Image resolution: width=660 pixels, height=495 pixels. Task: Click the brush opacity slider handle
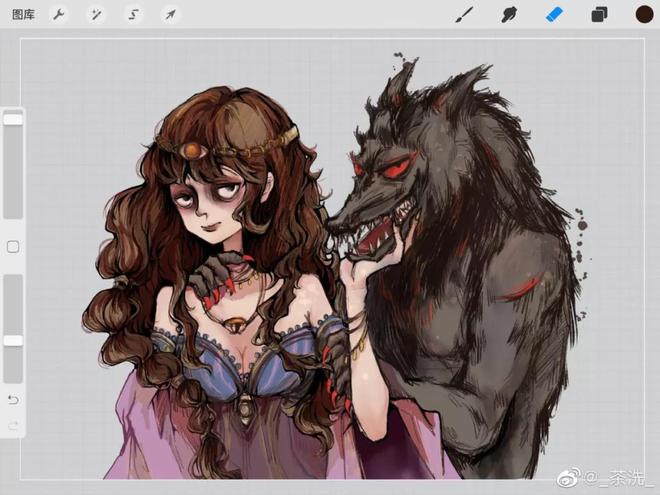point(13,341)
